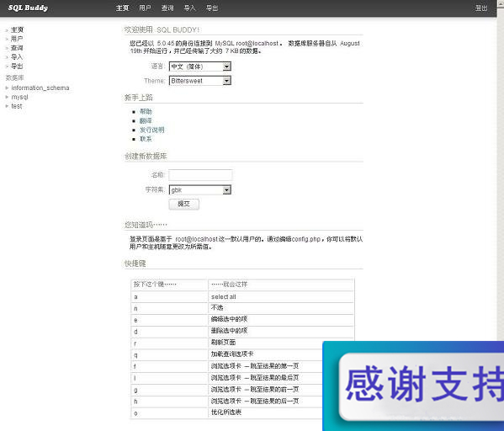
Task: Open the information_schema database
Action: click(40, 88)
